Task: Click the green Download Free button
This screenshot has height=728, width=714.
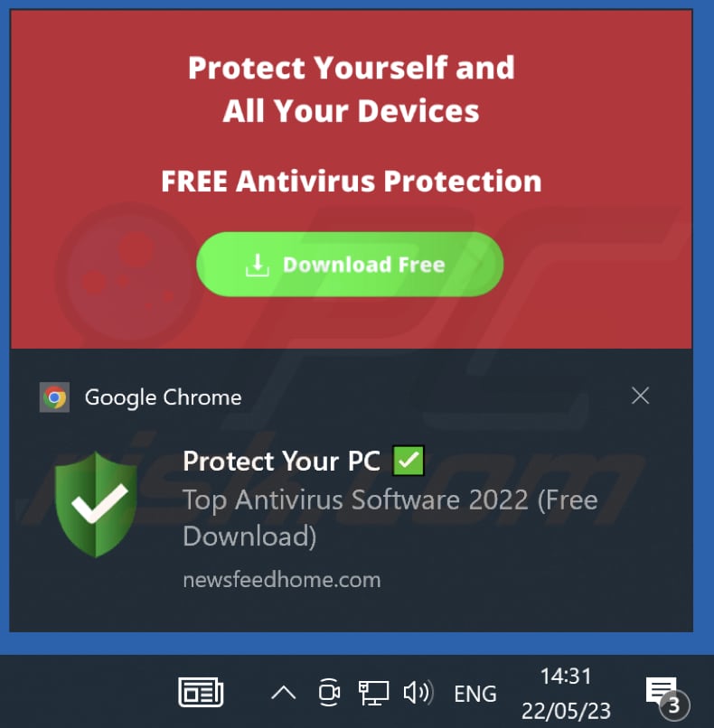Action: tap(350, 264)
